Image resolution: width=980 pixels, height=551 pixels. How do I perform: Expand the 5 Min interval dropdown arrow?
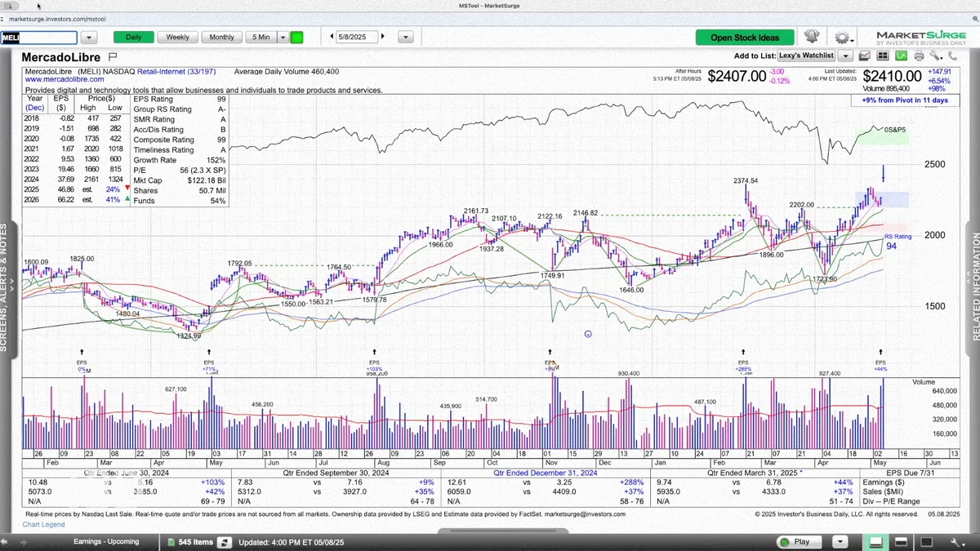tap(283, 37)
